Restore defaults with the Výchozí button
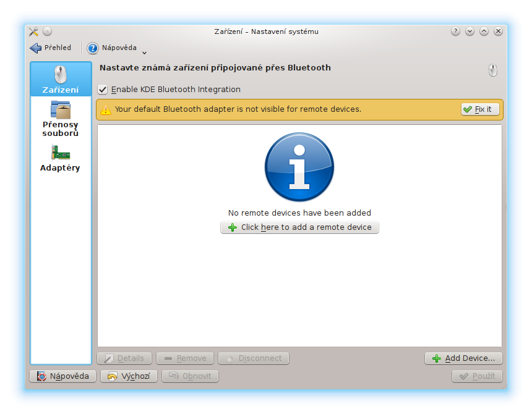The width and height of the screenshot is (532, 414). tap(129, 376)
